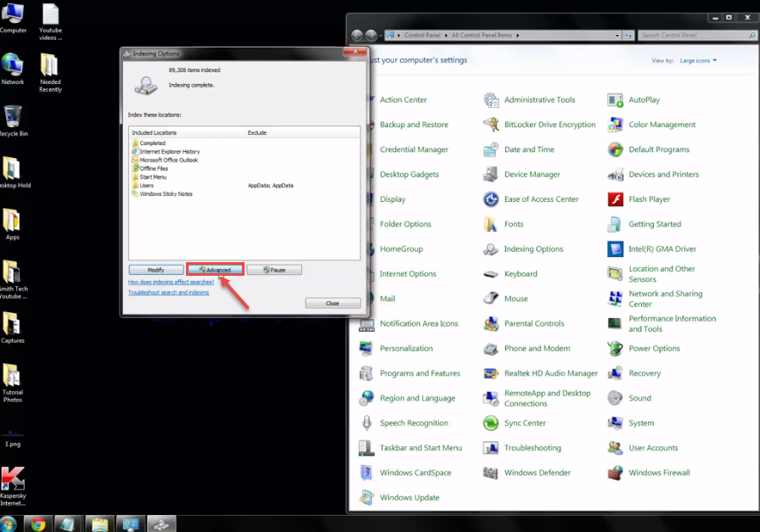Open Google Chrome from the taskbar
The image size is (760, 532).
pyautogui.click(x=38, y=524)
